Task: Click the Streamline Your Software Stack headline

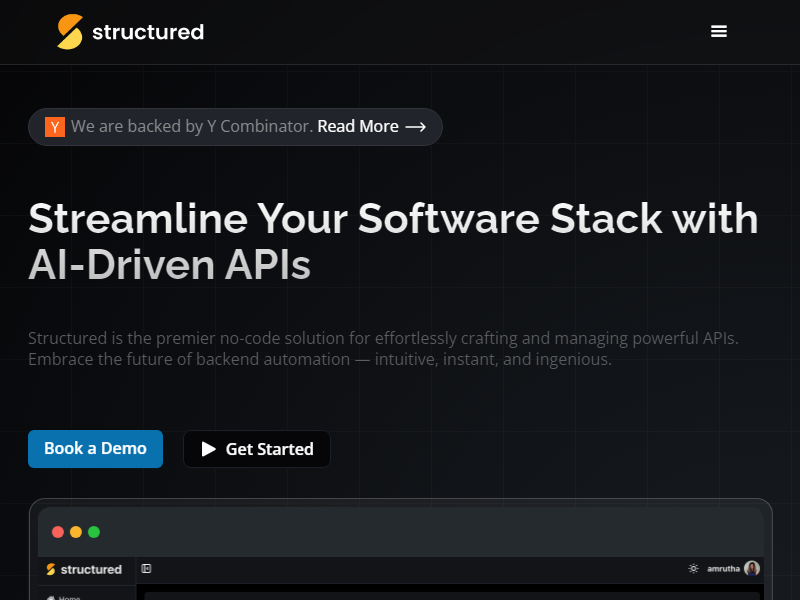Action: point(393,241)
